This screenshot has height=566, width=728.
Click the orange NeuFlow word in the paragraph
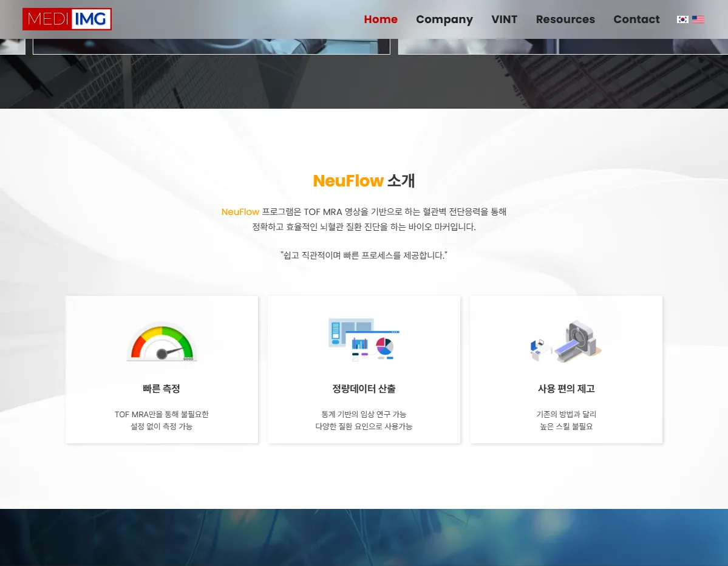(x=240, y=212)
